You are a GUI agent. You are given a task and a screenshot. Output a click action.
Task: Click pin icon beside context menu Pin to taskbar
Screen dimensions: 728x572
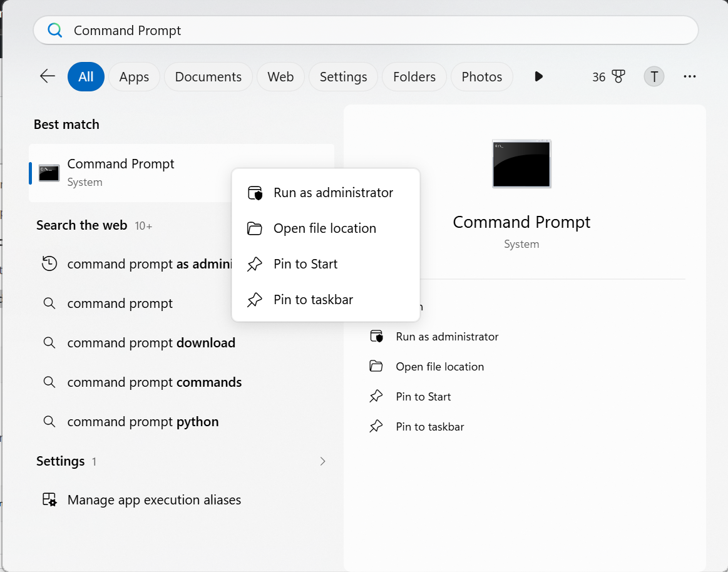[x=254, y=300]
